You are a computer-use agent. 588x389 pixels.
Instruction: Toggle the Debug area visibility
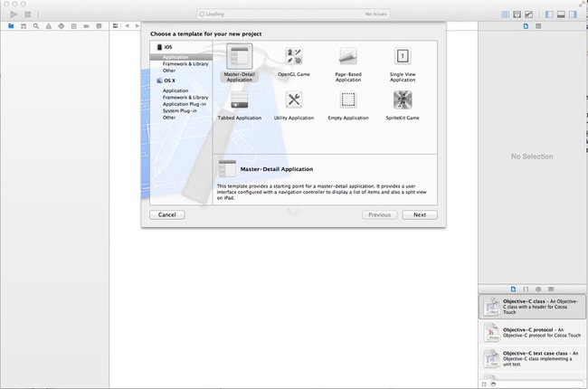click(x=561, y=14)
